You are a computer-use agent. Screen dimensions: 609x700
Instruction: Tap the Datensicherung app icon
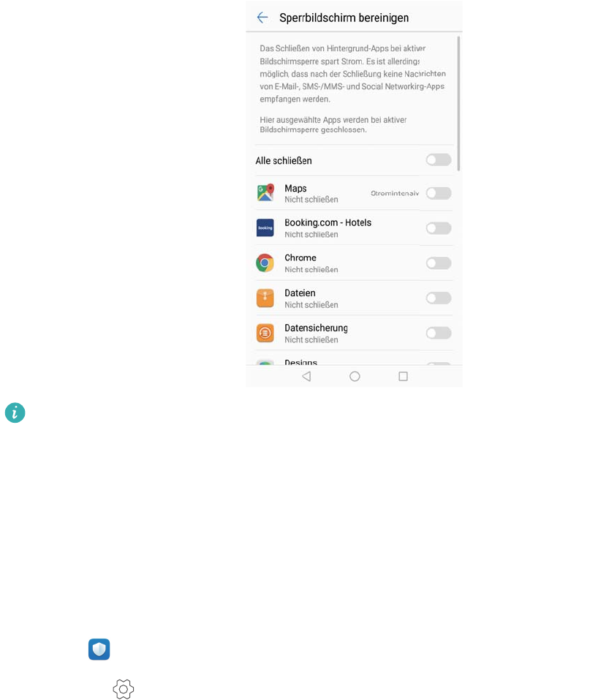click(x=265, y=333)
